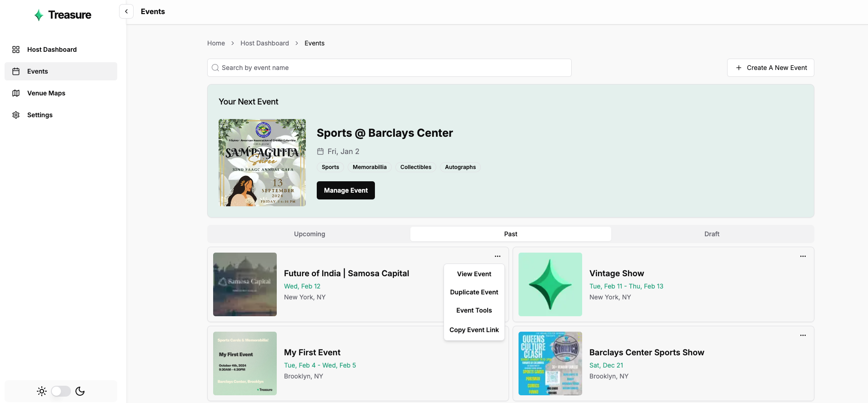Focus the Search by event name field
Screen dimensions: 868x403
pos(389,68)
